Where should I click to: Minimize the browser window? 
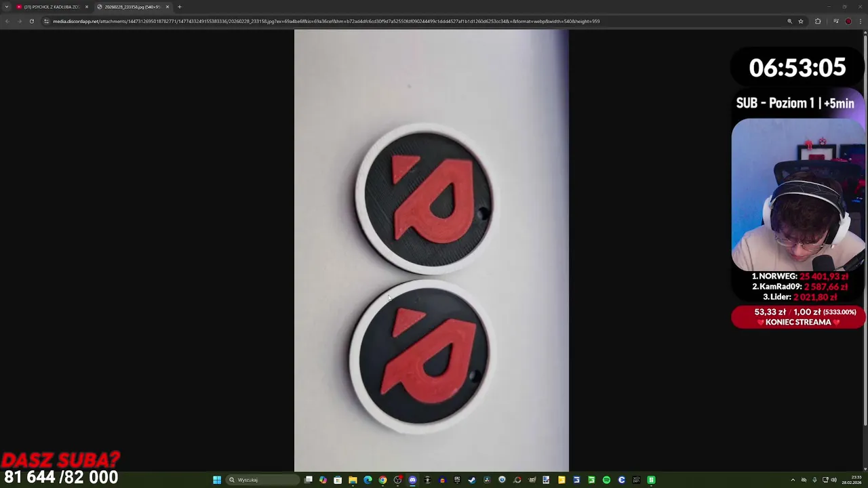click(829, 7)
